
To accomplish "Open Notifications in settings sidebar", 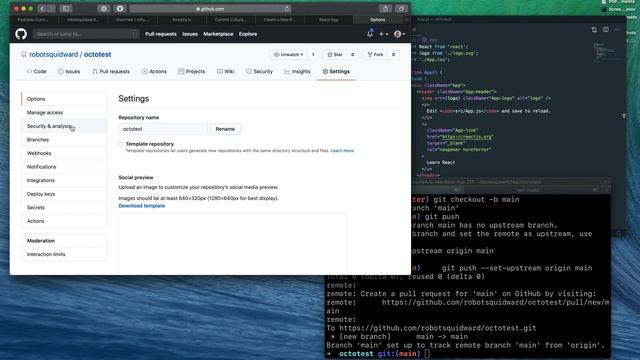I will click(x=64, y=167).
